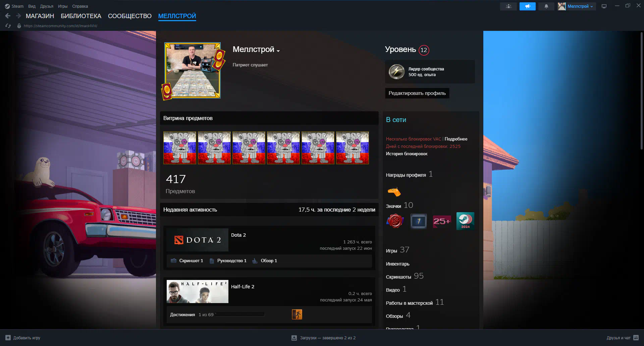Open the Игры menu

pyautogui.click(x=63, y=6)
